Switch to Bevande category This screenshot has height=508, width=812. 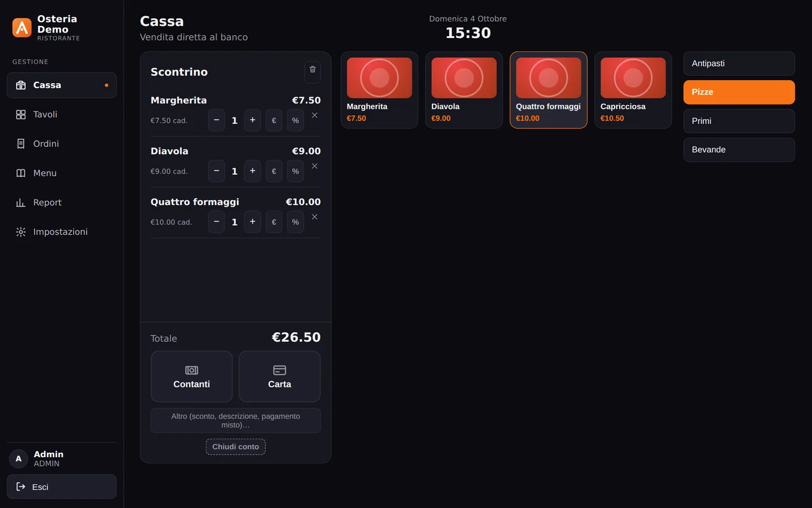739,150
